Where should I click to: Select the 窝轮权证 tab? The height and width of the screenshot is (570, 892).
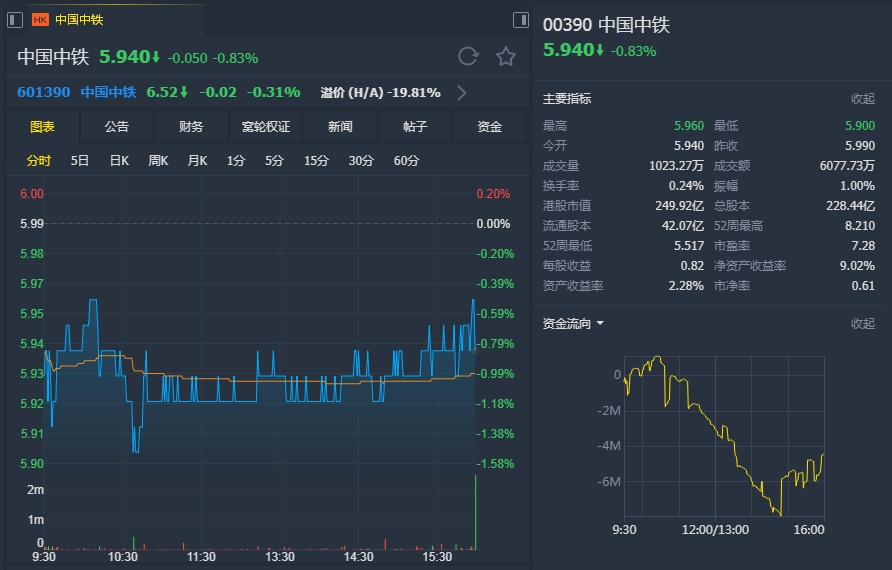[x=266, y=127]
